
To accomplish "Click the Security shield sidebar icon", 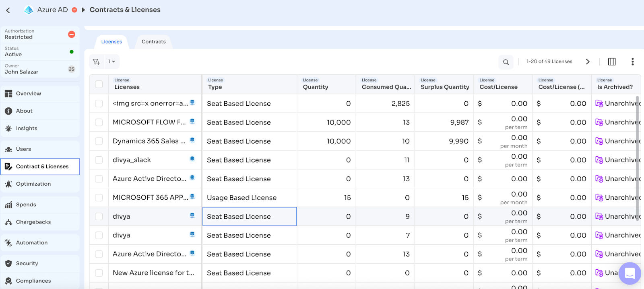I will 8,264.
